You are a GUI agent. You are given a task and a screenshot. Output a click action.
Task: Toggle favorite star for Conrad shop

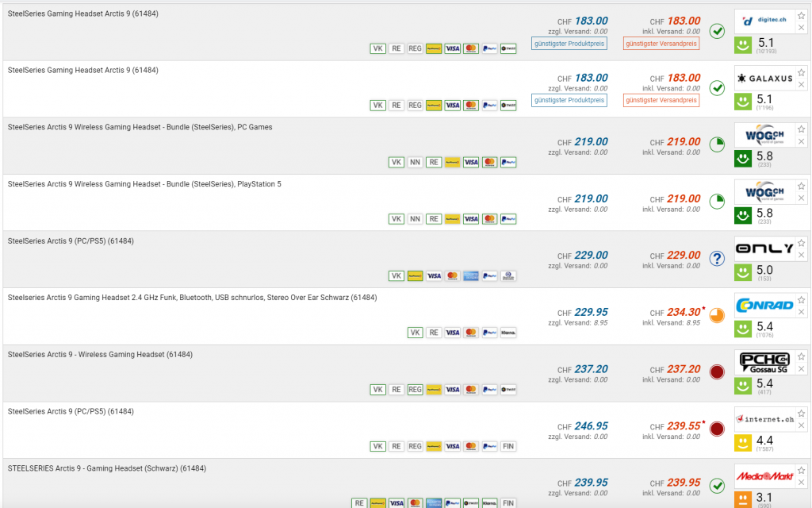(801, 299)
